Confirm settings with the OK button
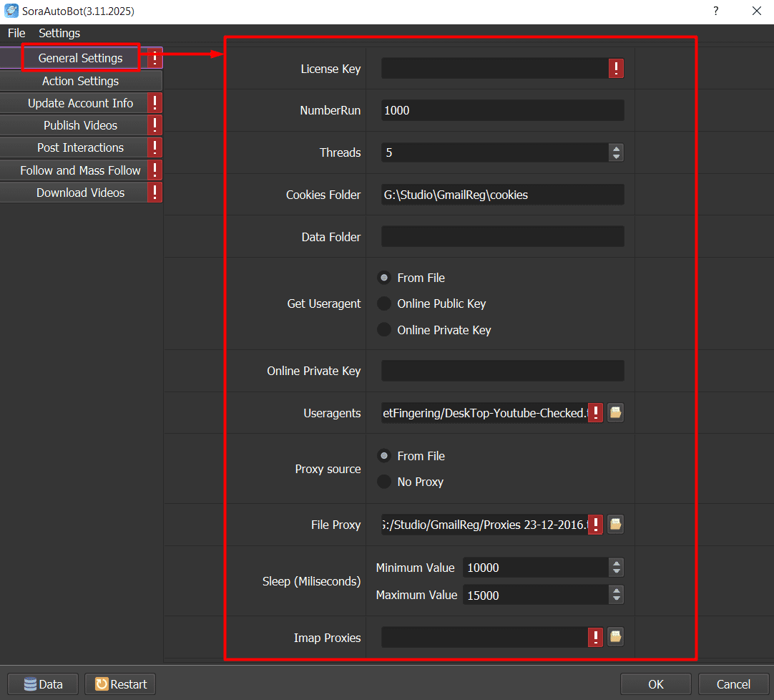The image size is (774, 700). [x=655, y=684]
